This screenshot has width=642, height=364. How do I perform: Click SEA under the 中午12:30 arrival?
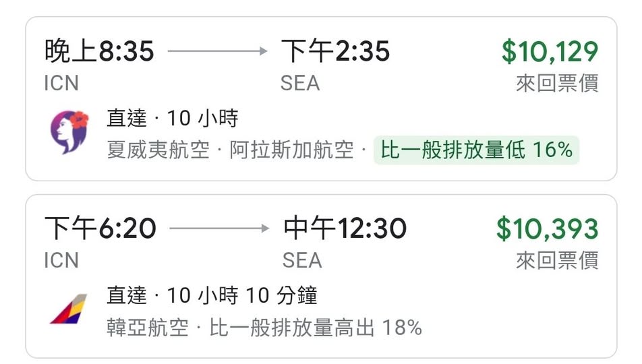pos(302,260)
